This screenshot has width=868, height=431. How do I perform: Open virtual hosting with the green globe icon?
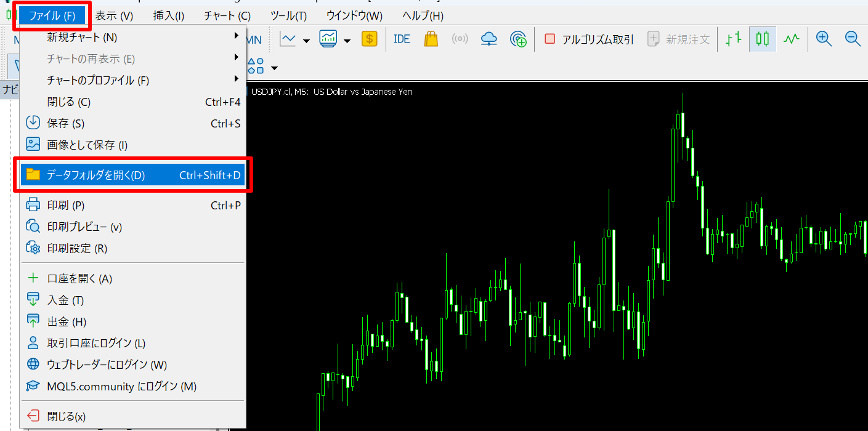coord(518,38)
